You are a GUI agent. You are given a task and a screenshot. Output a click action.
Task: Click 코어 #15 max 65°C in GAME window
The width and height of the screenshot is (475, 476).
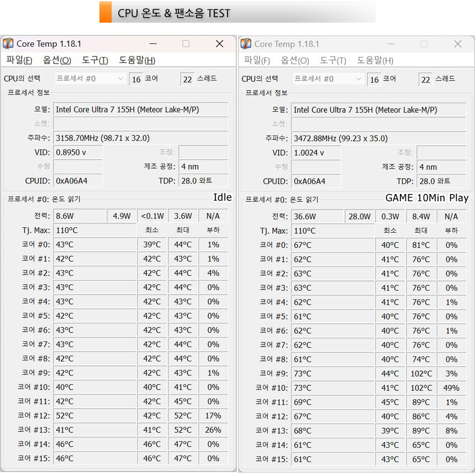pos(421,459)
